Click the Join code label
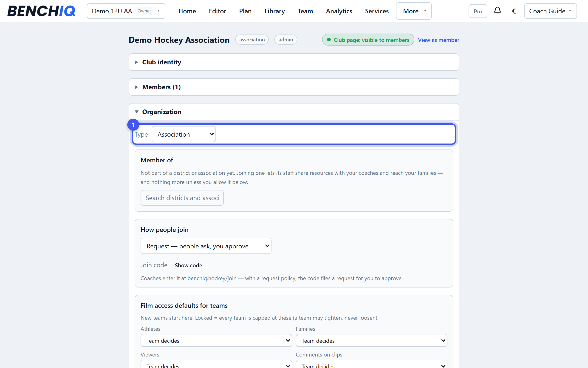This screenshot has width=588, height=368. [x=154, y=265]
